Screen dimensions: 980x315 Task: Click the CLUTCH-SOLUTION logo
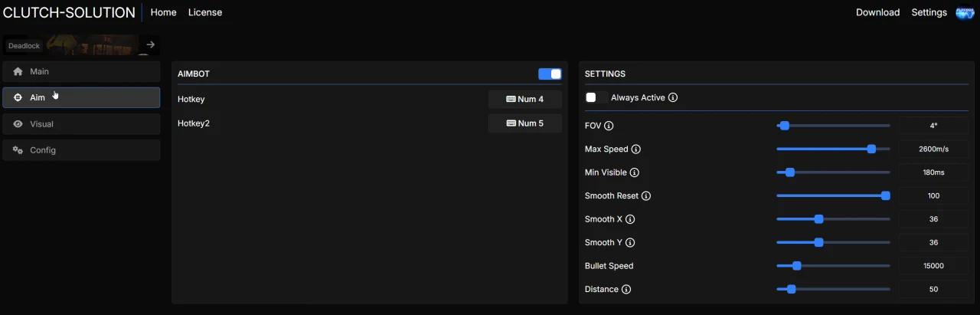pyautogui.click(x=69, y=12)
